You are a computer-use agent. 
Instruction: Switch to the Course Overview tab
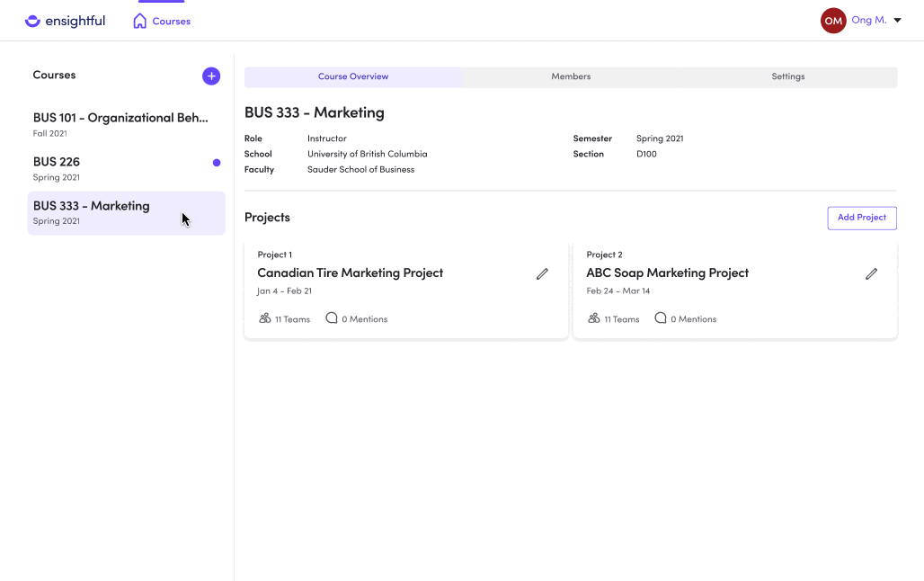[x=353, y=76]
